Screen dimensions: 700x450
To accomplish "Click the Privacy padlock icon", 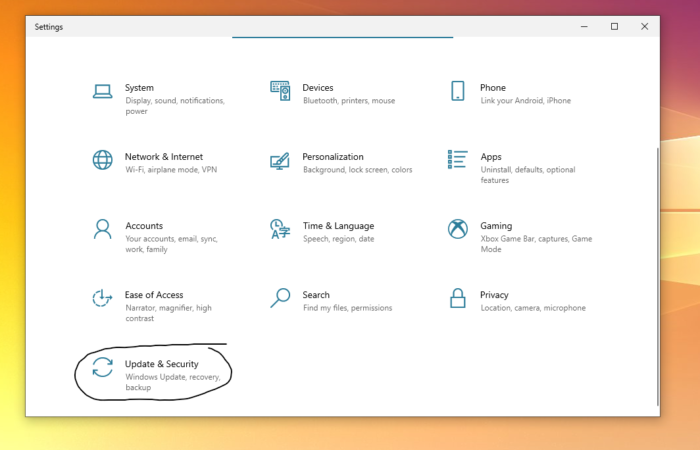I will (x=458, y=298).
